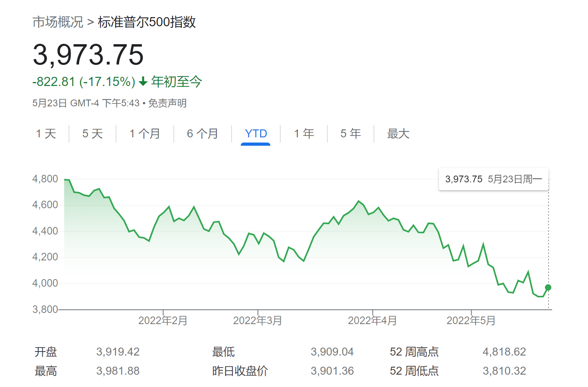The width and height of the screenshot is (588, 387).
Task: Click the price tooltip showing 3,973.75
Action: coord(494,179)
